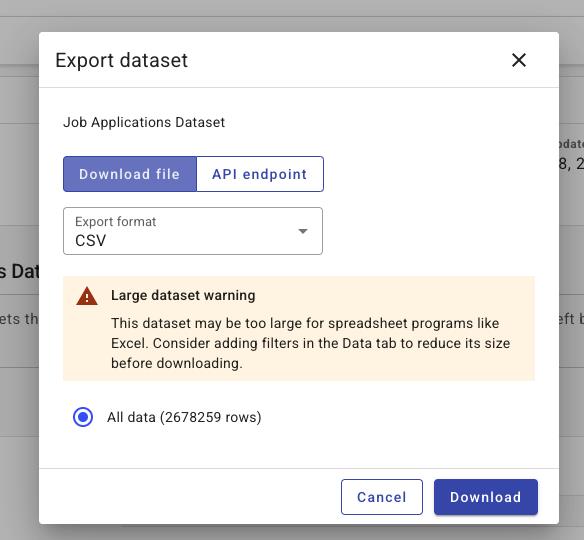Viewport: 584px width, 540px height.
Task: Select the All data radio button
Action: coord(83,417)
